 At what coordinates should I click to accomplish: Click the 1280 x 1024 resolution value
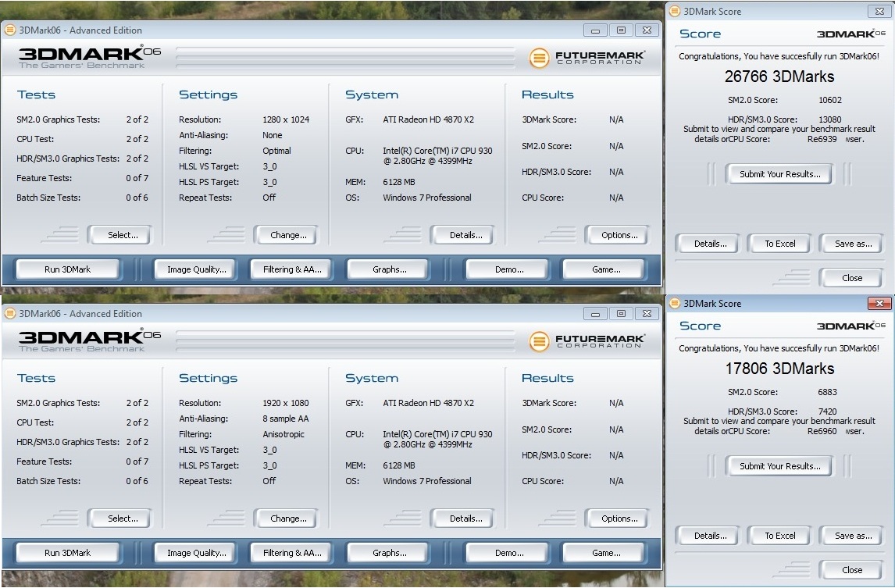tap(286, 119)
